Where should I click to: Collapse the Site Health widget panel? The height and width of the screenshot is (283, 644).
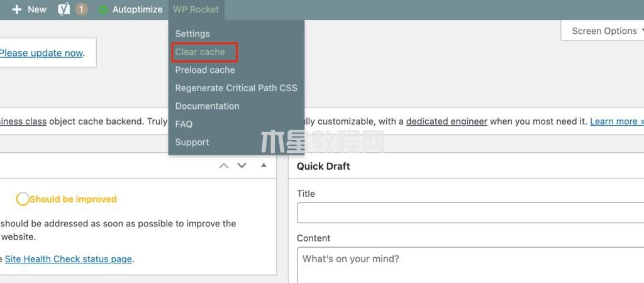264,165
